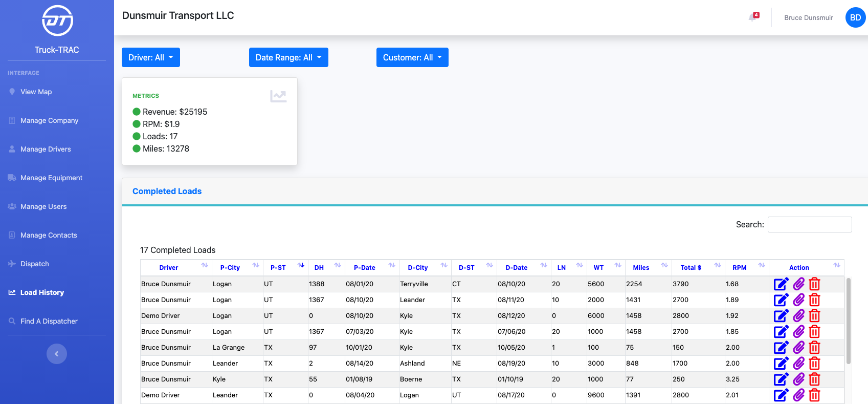The image size is (868, 404).
Task: Open the Driver: All dropdown
Action: tap(151, 57)
